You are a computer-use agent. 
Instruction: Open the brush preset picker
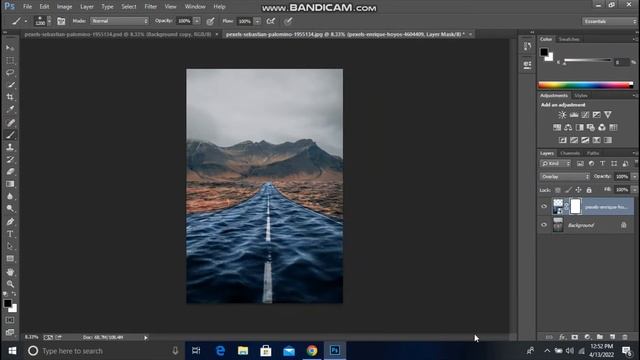pos(42,21)
